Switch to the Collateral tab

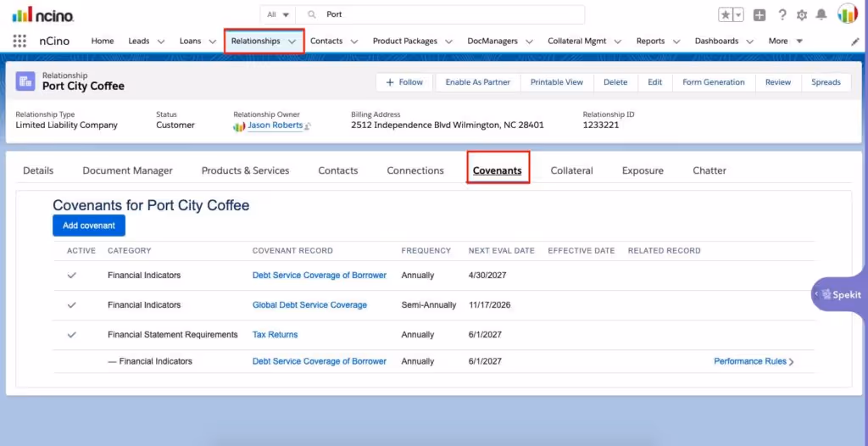572,170
